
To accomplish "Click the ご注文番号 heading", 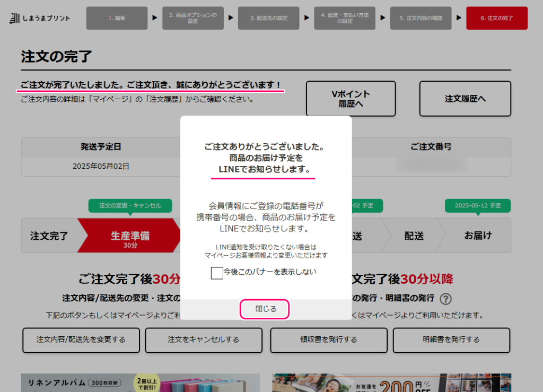I will 431,147.
